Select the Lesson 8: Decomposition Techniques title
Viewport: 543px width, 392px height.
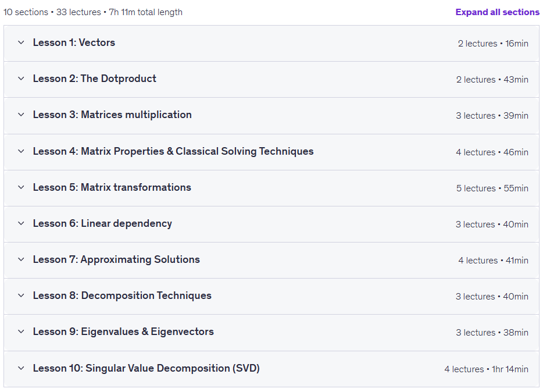122,295
